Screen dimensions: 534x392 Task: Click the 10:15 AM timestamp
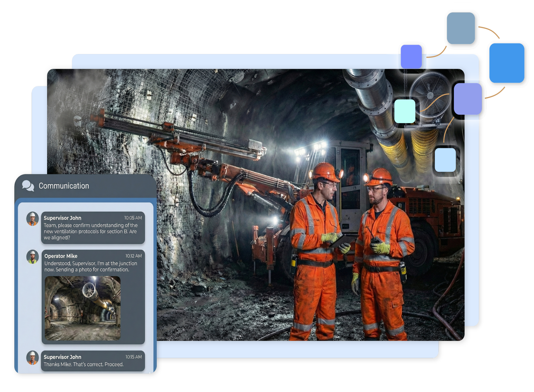pos(133,357)
